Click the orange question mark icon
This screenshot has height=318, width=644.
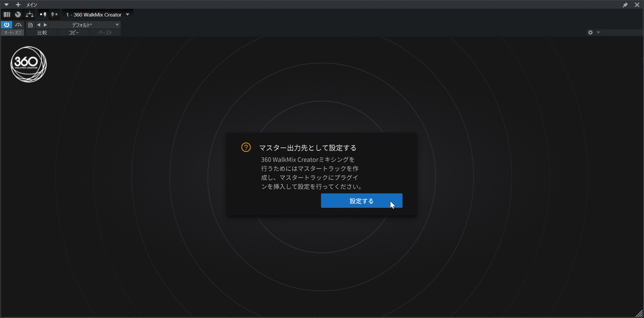pos(246,147)
